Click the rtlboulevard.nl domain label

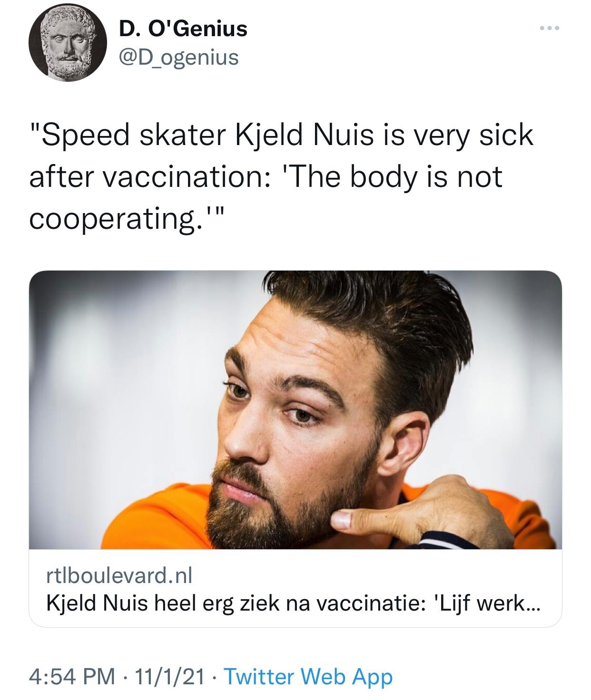119,576
